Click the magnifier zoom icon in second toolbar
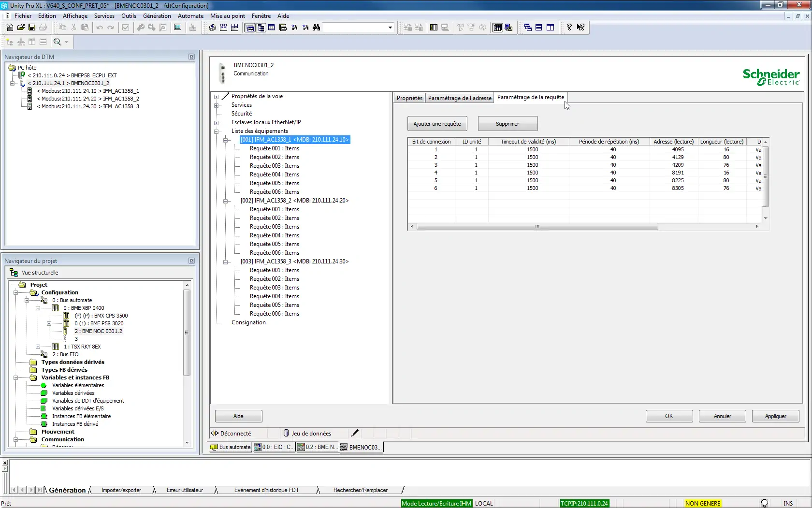 (x=58, y=42)
